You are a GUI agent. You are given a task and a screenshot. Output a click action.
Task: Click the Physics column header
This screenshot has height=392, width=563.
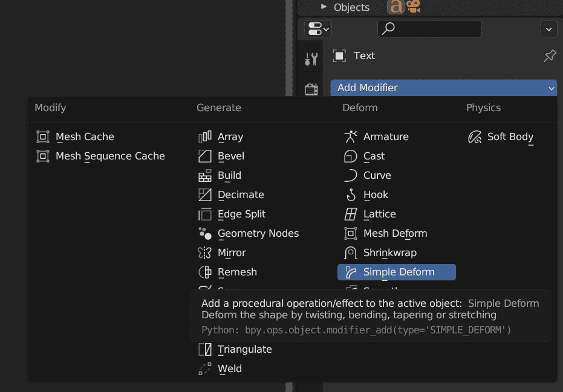(x=483, y=108)
